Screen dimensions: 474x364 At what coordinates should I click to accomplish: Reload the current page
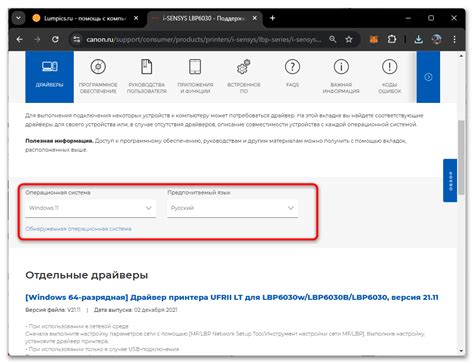55,39
